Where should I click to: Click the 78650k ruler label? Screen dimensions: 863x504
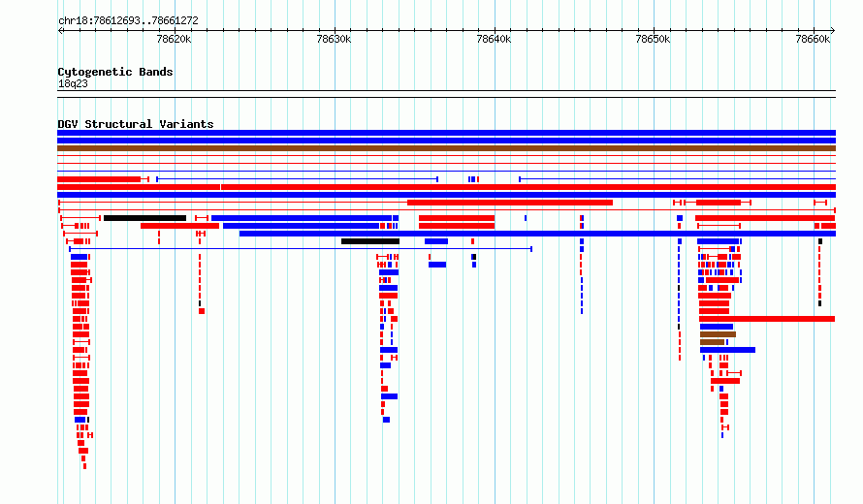point(653,39)
